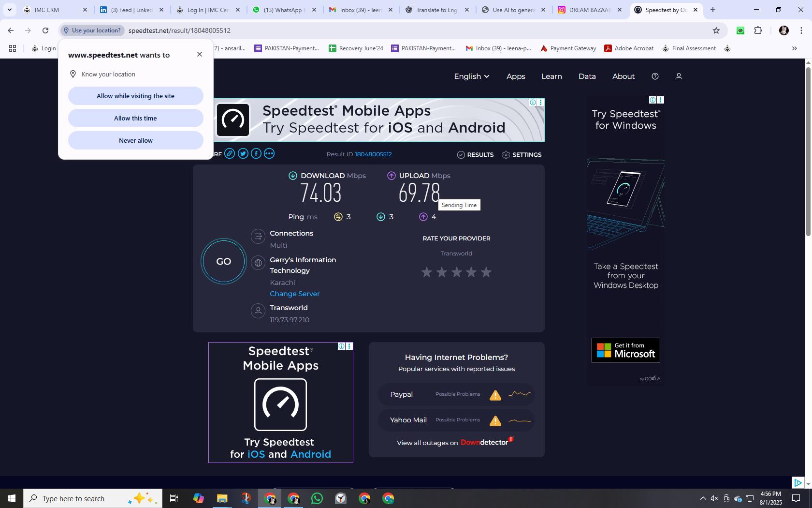The image size is (812, 508).
Task: Click the Paypal warning triangle icon
Action: 495,395
